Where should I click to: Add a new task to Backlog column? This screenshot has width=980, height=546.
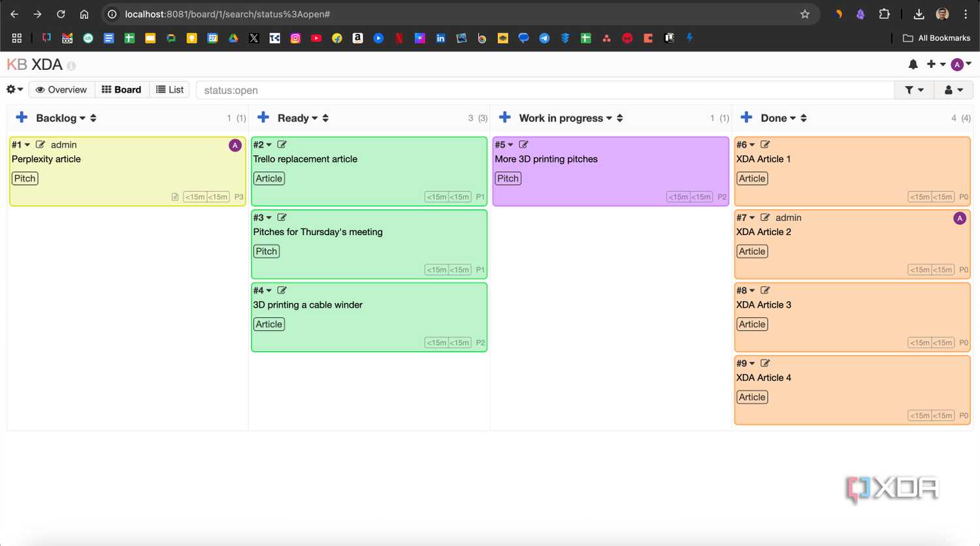[x=22, y=118]
